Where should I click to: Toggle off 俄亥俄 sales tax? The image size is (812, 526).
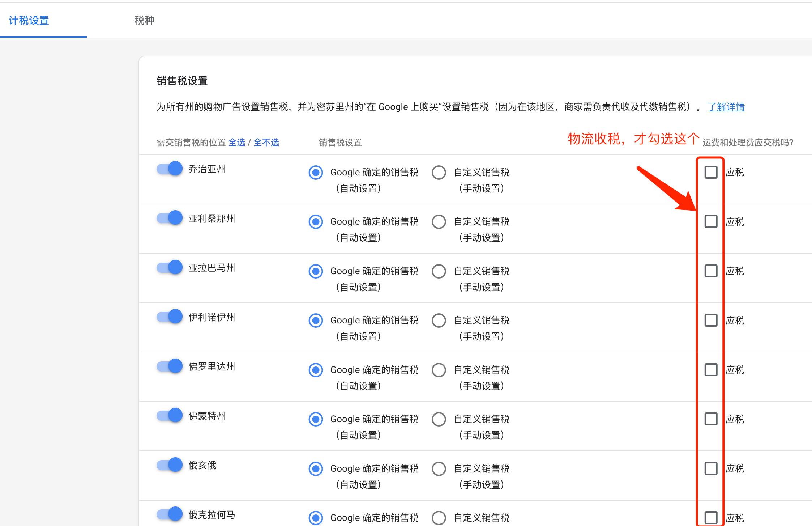(x=169, y=465)
